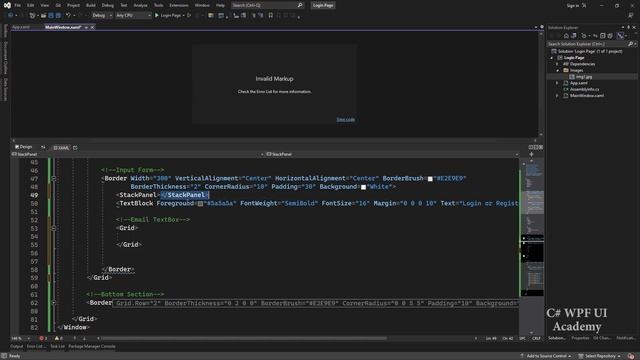Click the link in Invalid Markup box
Screen dimensions: 640x360
[x=345, y=120]
